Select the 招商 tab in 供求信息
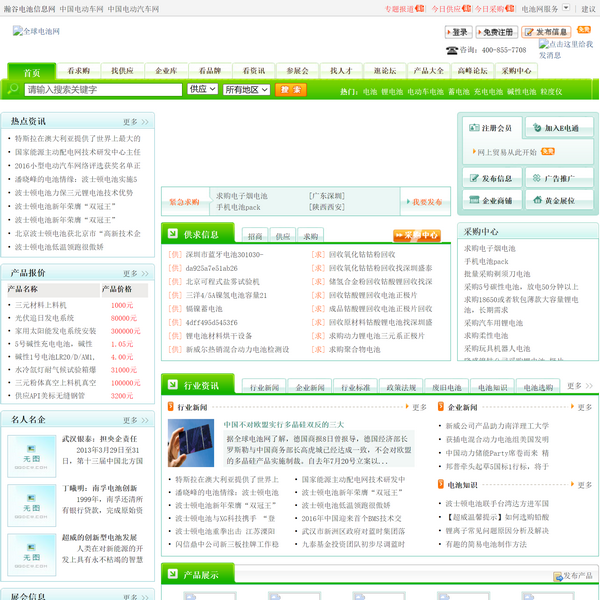The image size is (600, 600). click(x=255, y=237)
